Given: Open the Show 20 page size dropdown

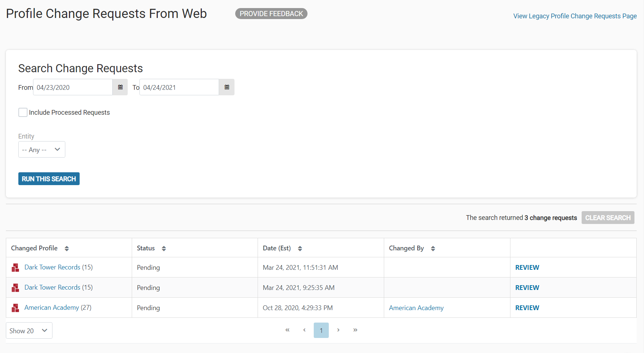Looking at the screenshot, I should point(29,331).
